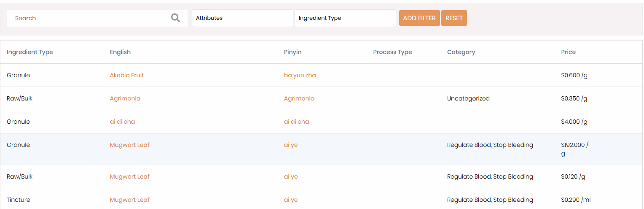
Task: Sort table by Price column header
Action: pyautogui.click(x=568, y=52)
